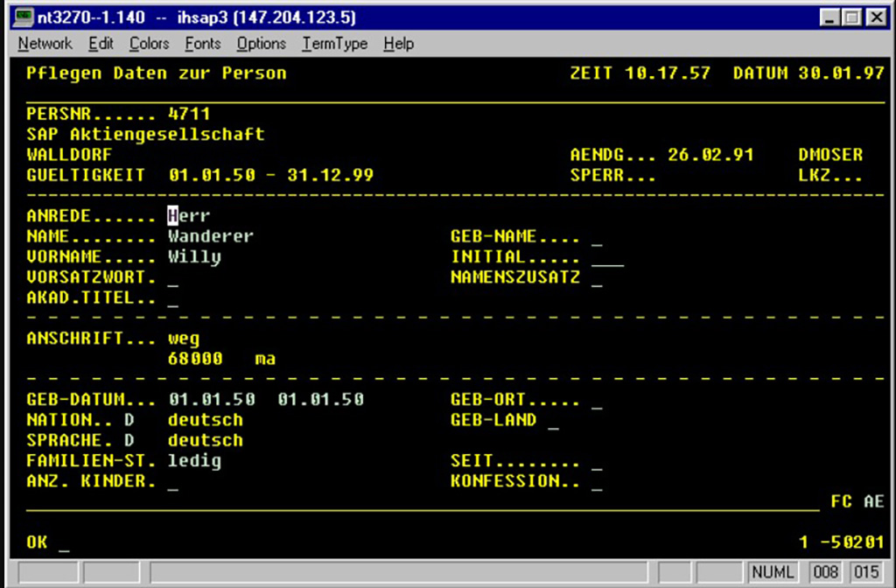Click the FAMILIEN-ST. field showing ledig
This screenshot has width=896, height=588.
tap(194, 460)
